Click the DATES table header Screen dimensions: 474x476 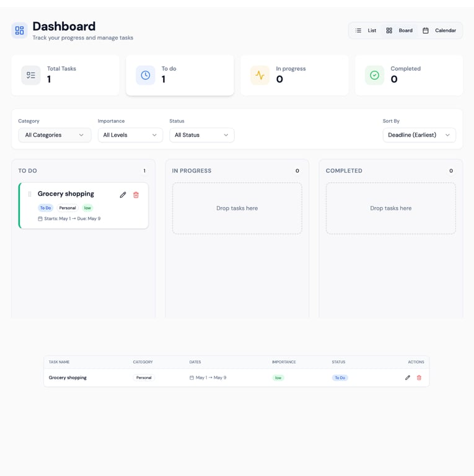[195, 362]
